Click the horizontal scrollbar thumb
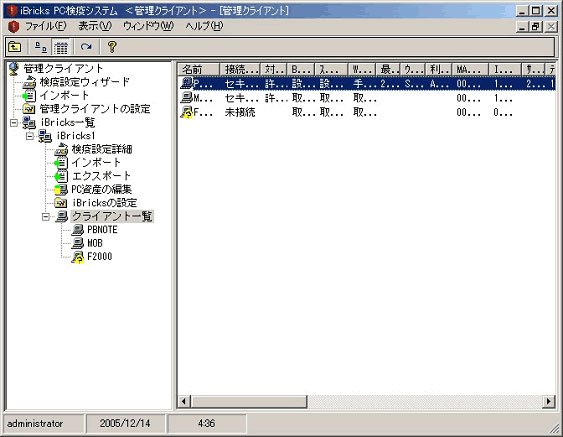The height and width of the screenshot is (437, 563). (x=248, y=401)
